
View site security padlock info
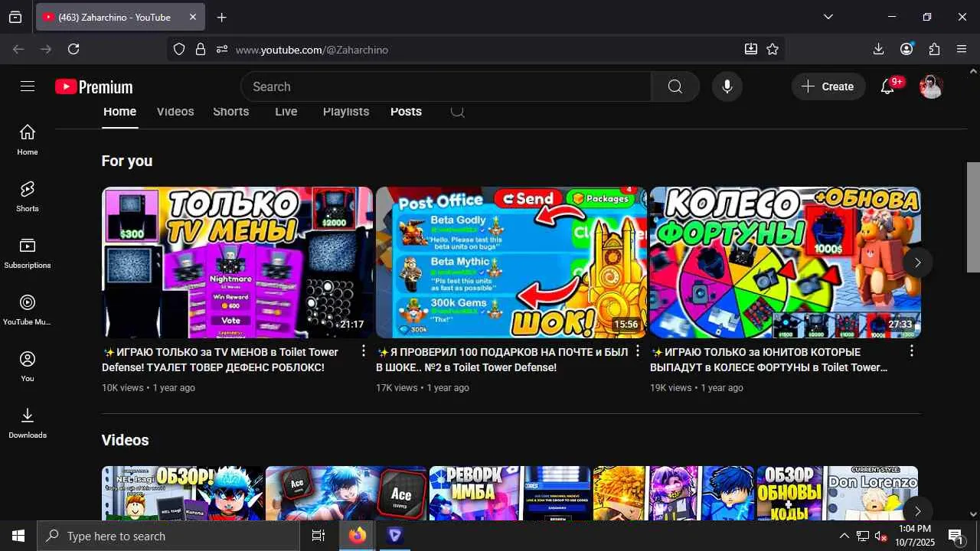[201, 49]
